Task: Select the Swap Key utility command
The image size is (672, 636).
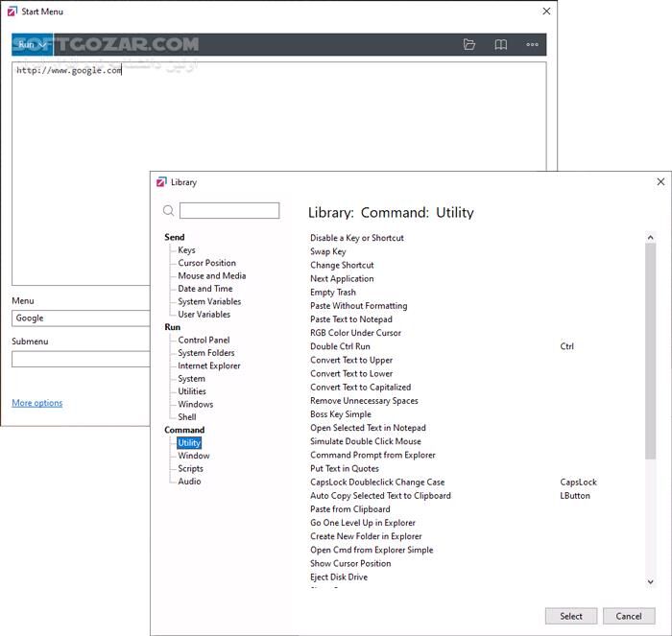Action: (327, 251)
